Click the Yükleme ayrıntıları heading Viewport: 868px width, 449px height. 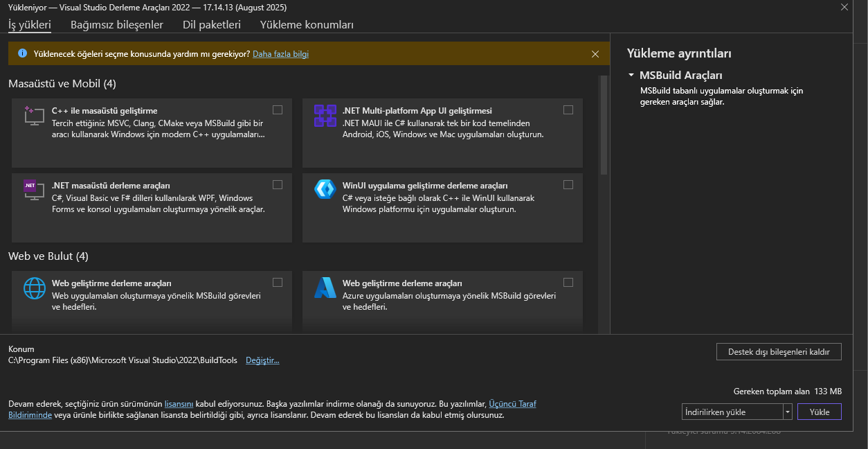(679, 53)
